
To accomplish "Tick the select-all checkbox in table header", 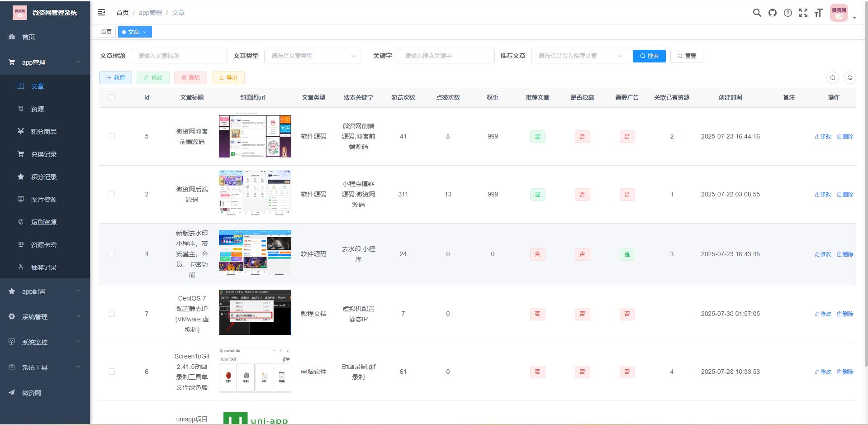I will pyautogui.click(x=112, y=97).
